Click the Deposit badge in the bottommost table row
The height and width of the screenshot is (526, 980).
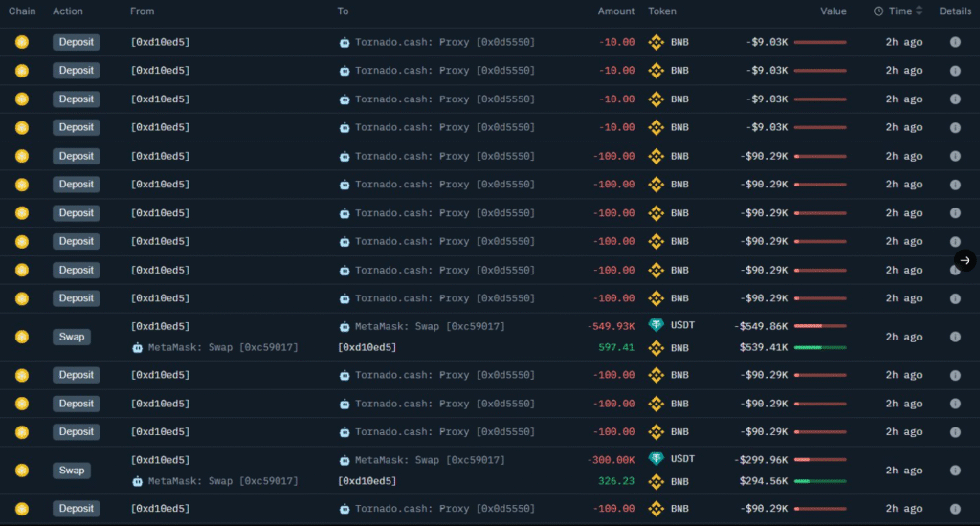coord(77,509)
